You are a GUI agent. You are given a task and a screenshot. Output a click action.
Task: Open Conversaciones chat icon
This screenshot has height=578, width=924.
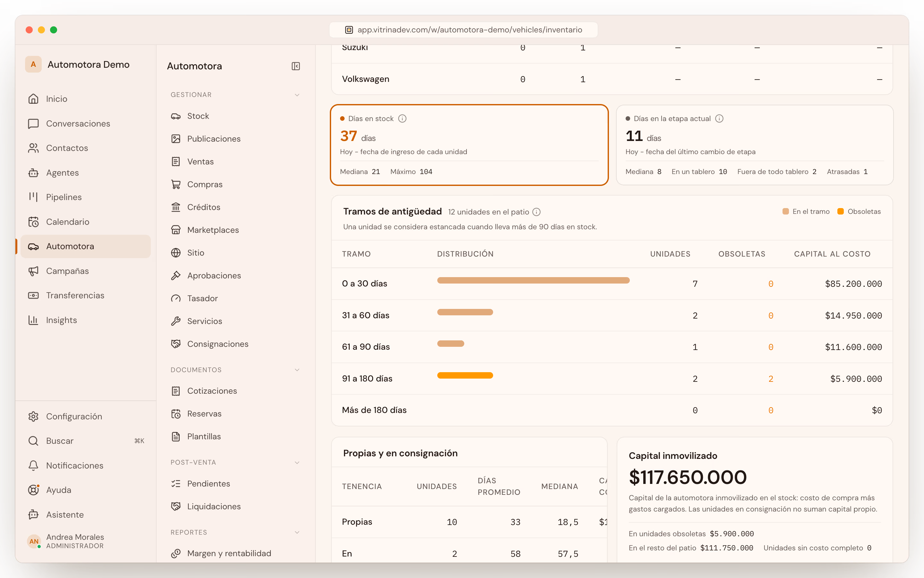(33, 124)
